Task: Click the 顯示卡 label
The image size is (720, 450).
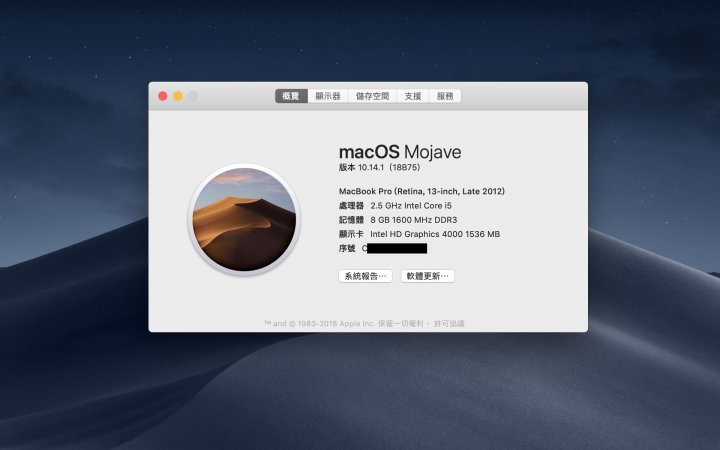Action: pos(351,234)
